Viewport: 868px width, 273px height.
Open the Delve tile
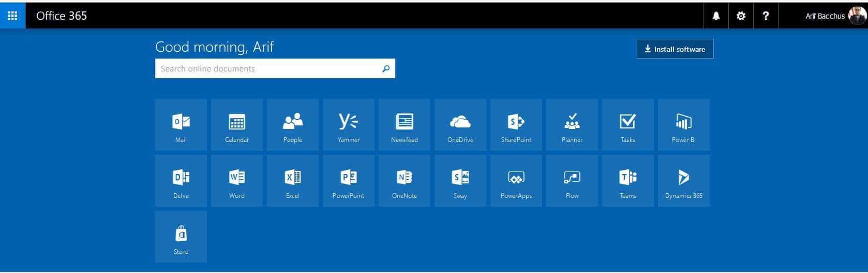[181, 181]
